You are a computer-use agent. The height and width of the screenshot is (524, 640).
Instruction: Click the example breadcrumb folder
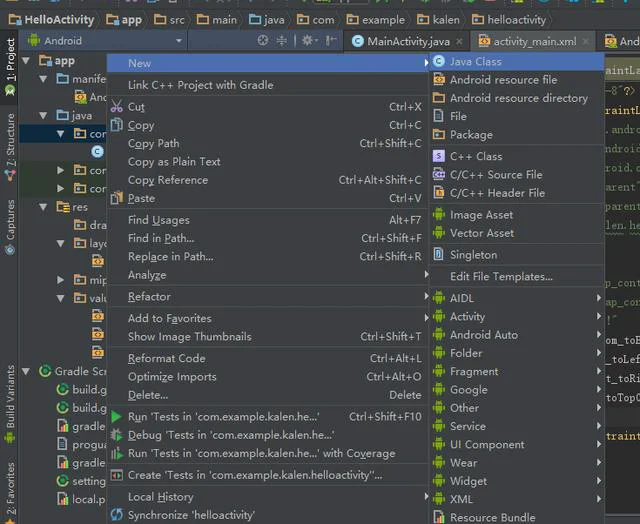[376, 20]
